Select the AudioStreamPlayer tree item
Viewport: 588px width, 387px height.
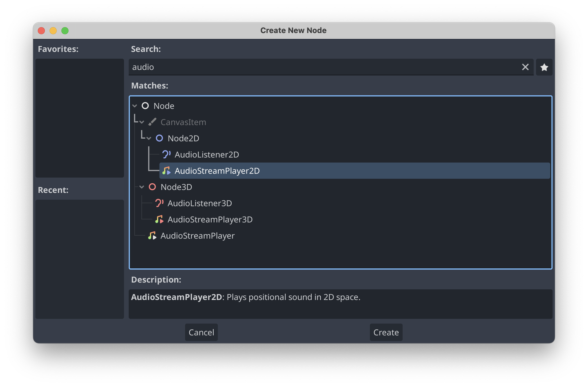coord(197,235)
